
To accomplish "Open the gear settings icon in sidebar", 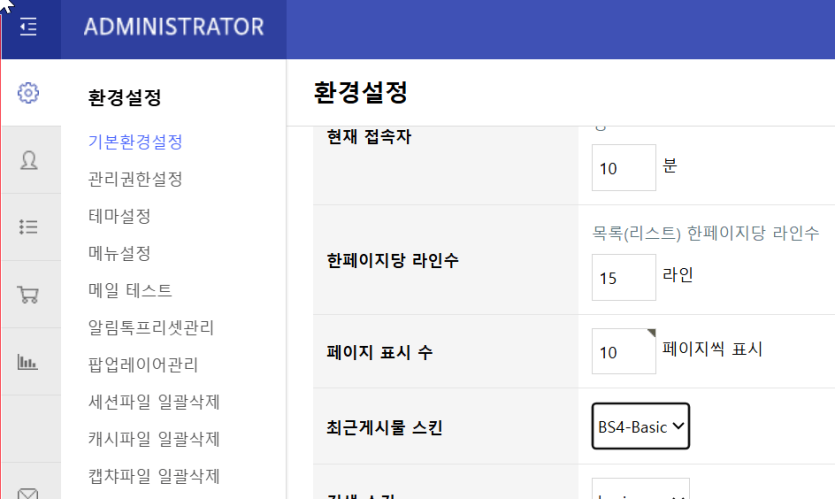I will 28,93.
